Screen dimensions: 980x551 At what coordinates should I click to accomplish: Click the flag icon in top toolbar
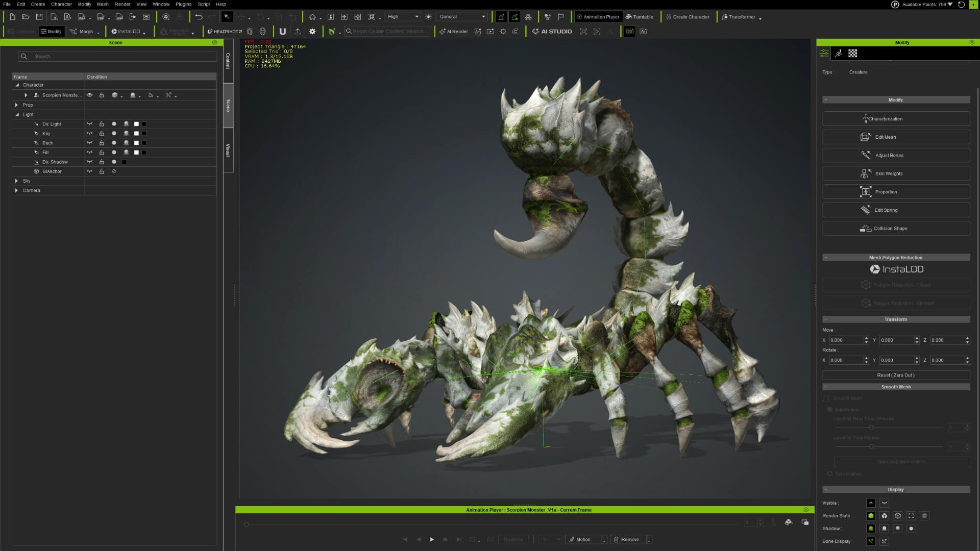[561, 17]
